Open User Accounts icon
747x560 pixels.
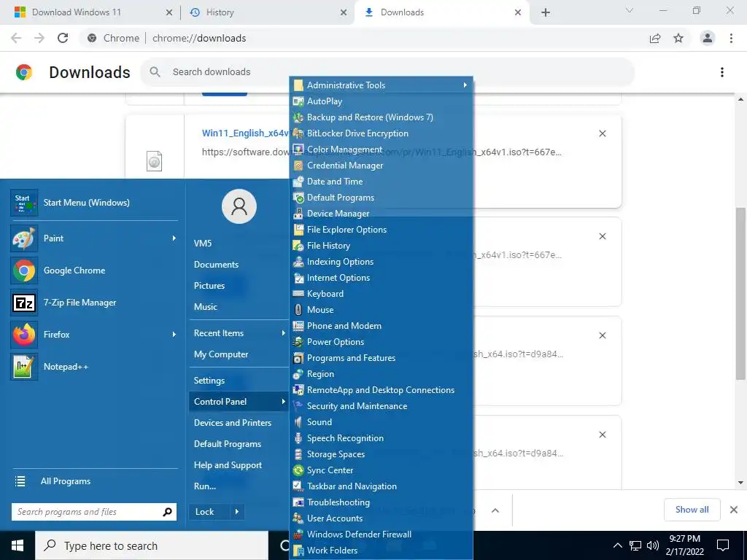point(298,518)
